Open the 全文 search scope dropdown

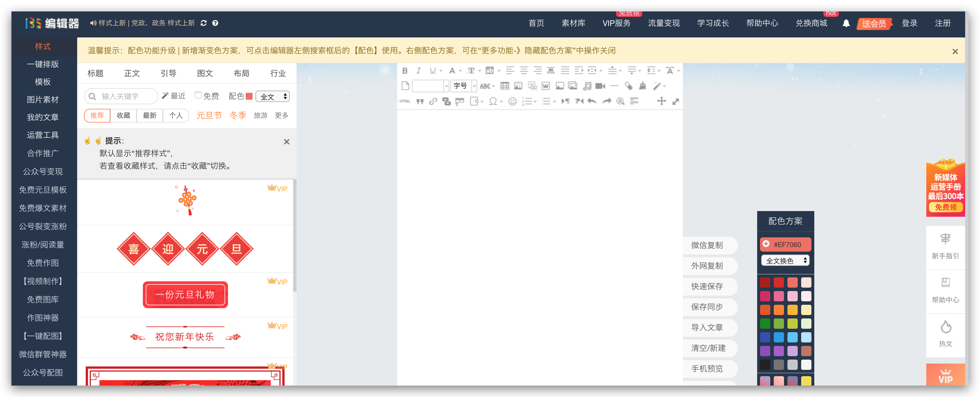pyautogui.click(x=272, y=96)
